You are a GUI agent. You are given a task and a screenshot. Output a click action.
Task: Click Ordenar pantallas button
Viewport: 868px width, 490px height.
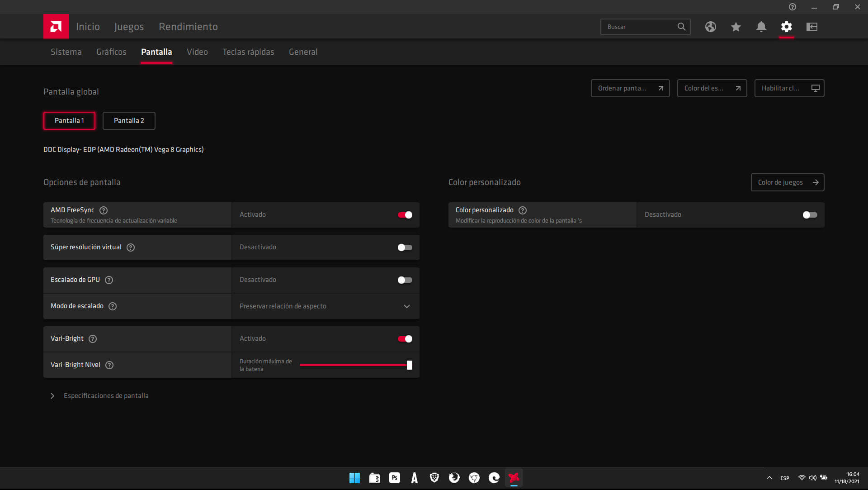[630, 88]
